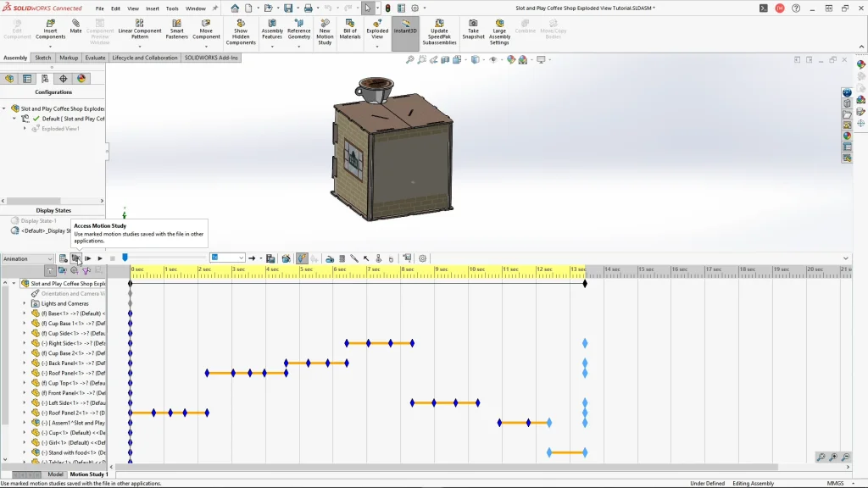
Task: Click the ConfigurationManager tab icon
Action: [x=45, y=79]
